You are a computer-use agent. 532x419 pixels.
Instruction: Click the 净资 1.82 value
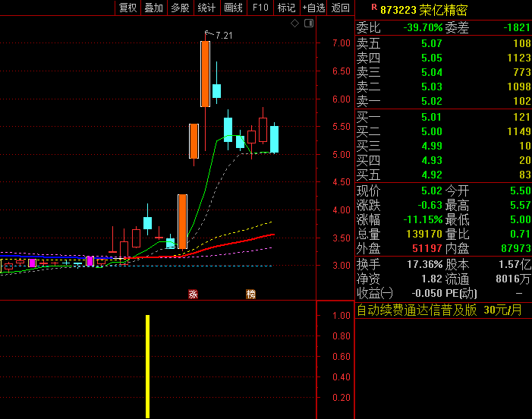432,279
